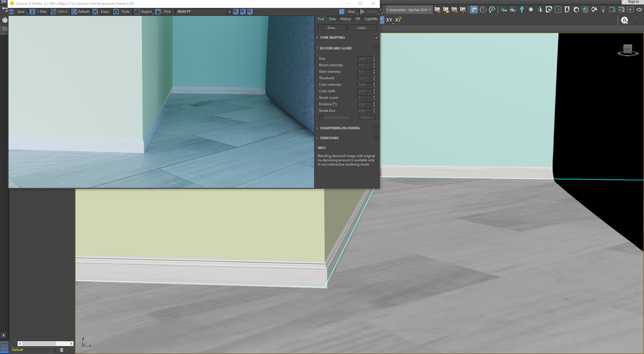Click the Load... post settings button
The height and width of the screenshot is (354, 644).
click(362, 27)
